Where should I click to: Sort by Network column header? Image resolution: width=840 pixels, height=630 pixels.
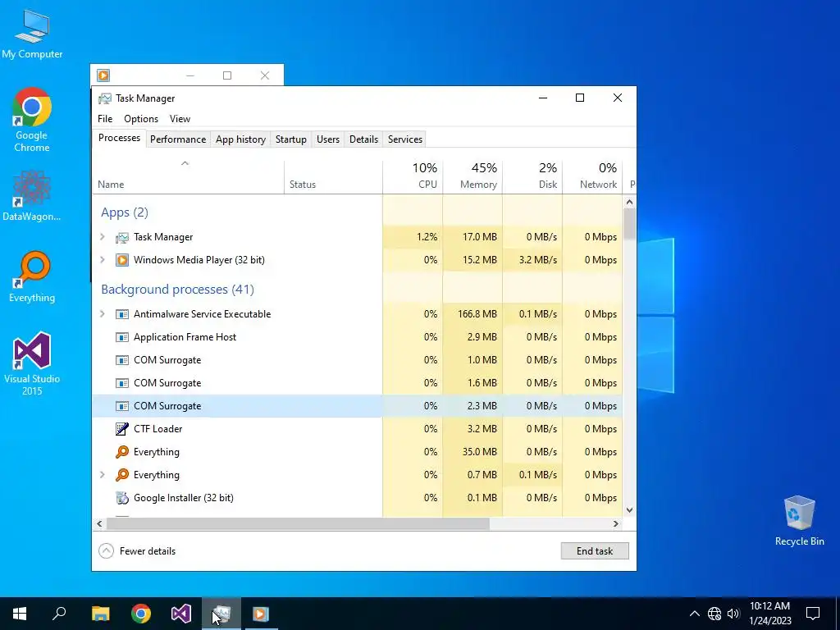[x=592, y=177]
